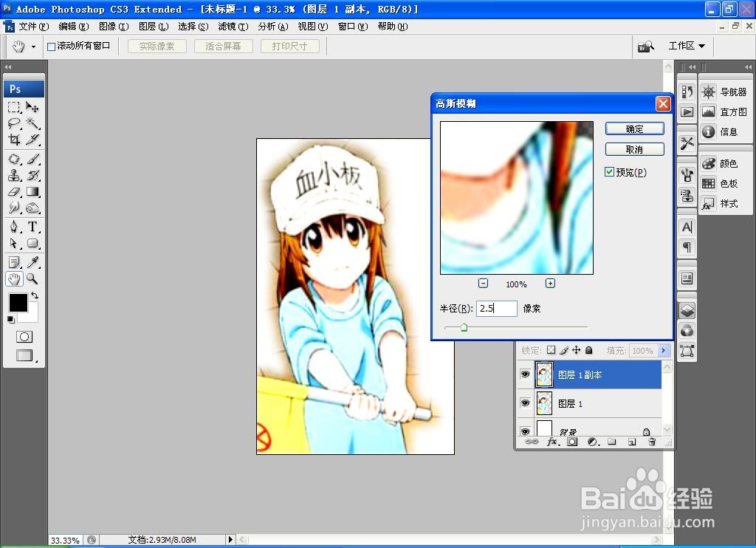Viewport: 756px width, 548px height.
Task: Open the 文件 menu
Action: [x=34, y=27]
